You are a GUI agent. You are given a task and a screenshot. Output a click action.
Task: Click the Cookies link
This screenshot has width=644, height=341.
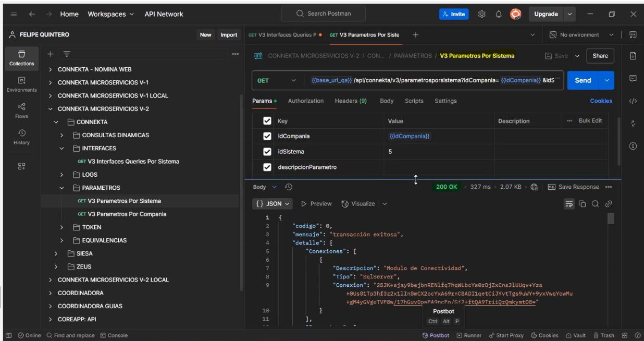pyautogui.click(x=601, y=101)
